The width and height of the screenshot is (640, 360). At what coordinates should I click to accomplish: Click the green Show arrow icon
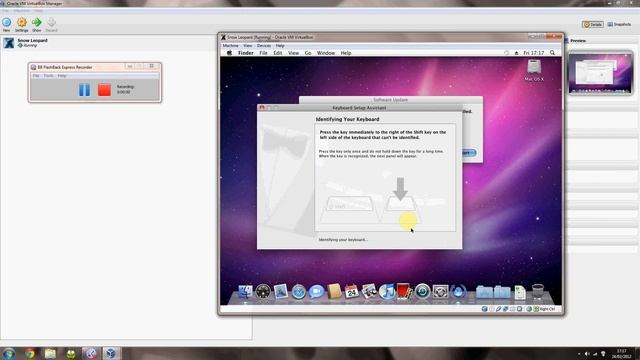click(x=37, y=22)
